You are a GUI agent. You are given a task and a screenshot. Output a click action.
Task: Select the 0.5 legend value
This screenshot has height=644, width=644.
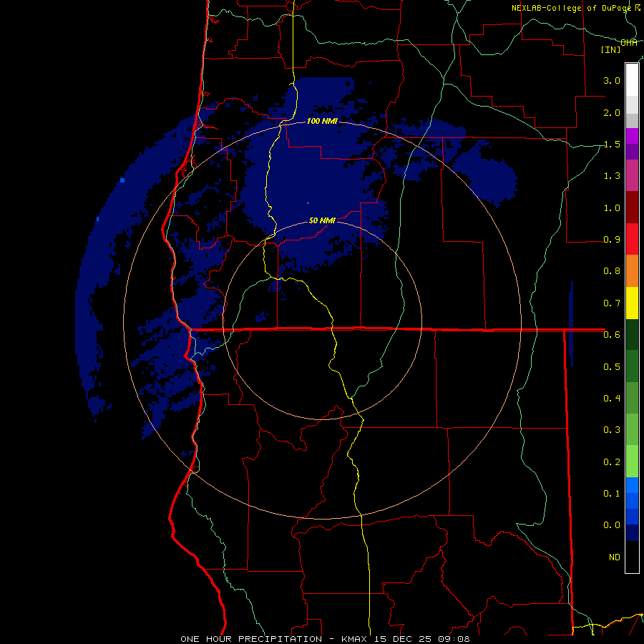(x=612, y=367)
